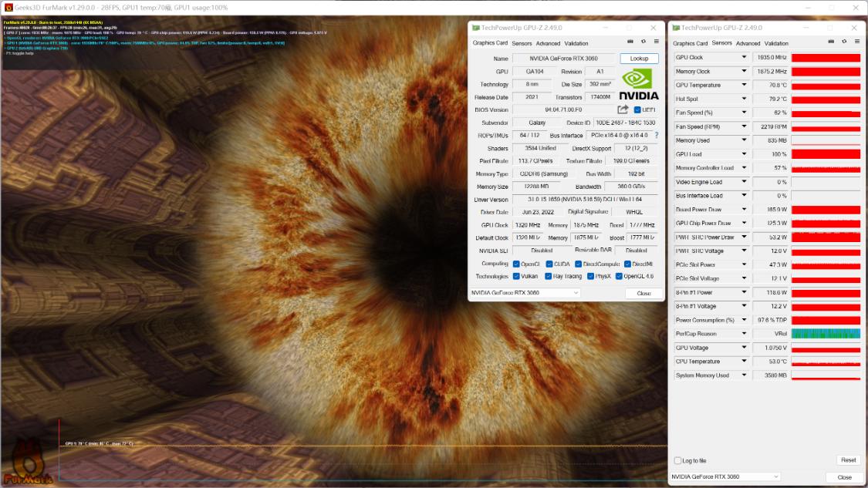This screenshot has height=488, width=868.
Task: Switch to Advanced tab in the Graphics Card window
Action: coord(549,43)
